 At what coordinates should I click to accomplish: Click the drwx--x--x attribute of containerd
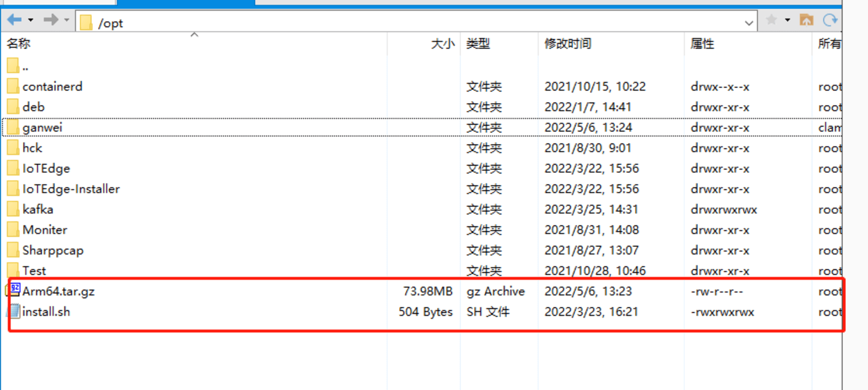[x=720, y=87]
